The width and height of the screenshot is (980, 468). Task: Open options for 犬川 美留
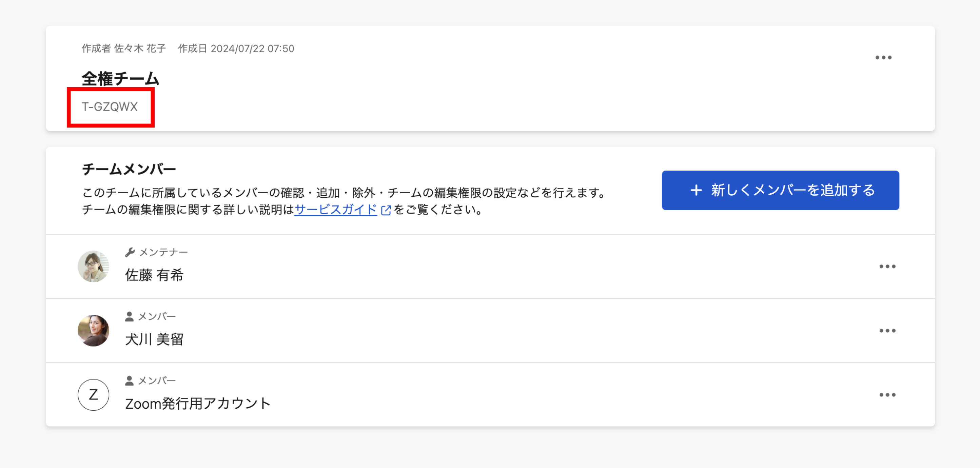point(887,331)
